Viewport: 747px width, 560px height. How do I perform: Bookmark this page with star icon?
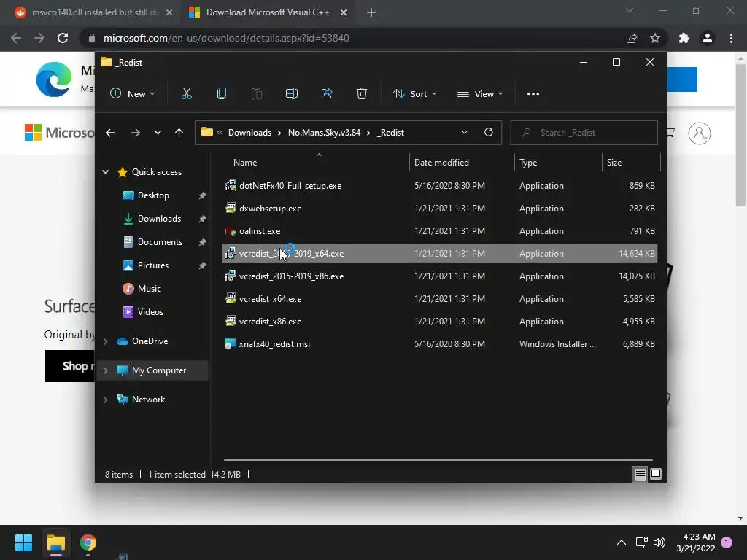click(655, 38)
